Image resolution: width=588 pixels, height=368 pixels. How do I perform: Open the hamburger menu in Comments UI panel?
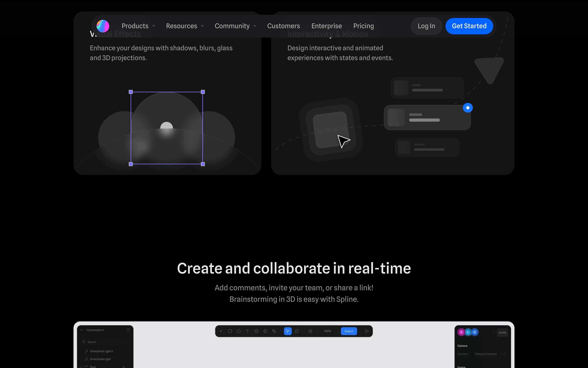coord(129,330)
